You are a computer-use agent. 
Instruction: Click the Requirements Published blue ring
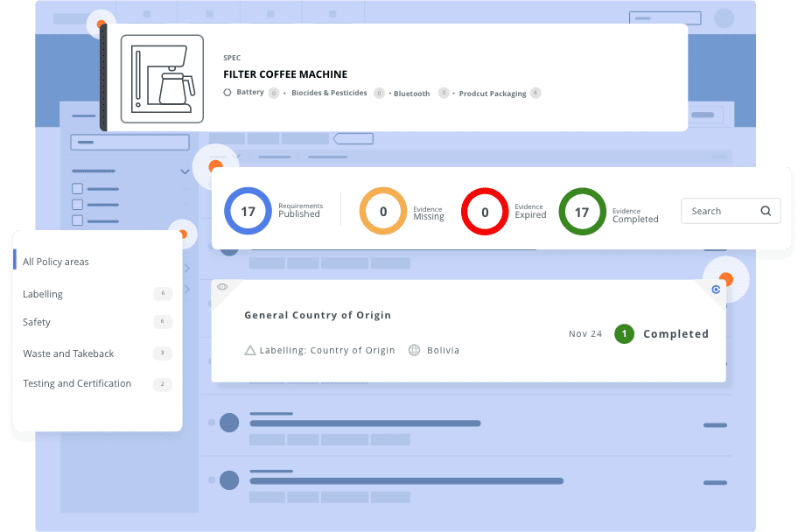click(x=248, y=211)
